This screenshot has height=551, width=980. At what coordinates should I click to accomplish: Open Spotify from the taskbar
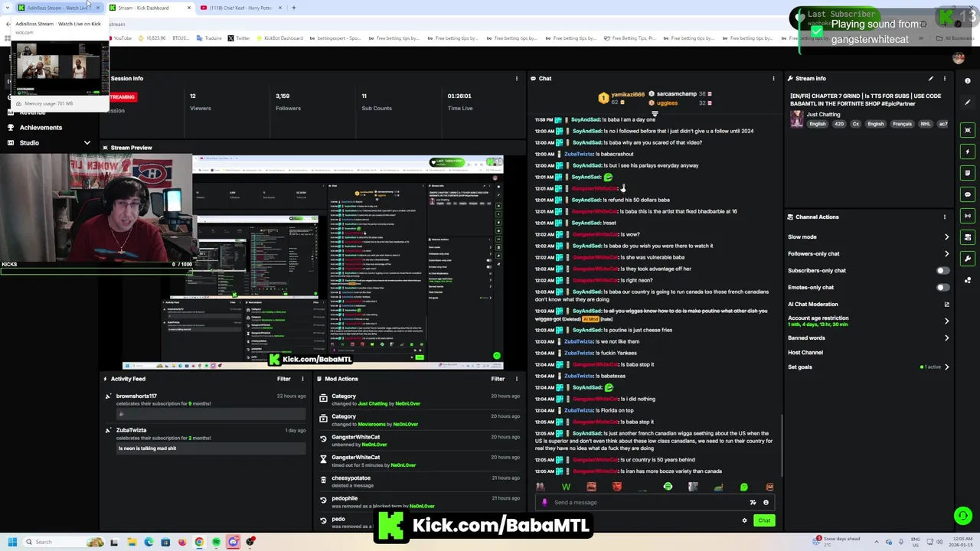216,542
